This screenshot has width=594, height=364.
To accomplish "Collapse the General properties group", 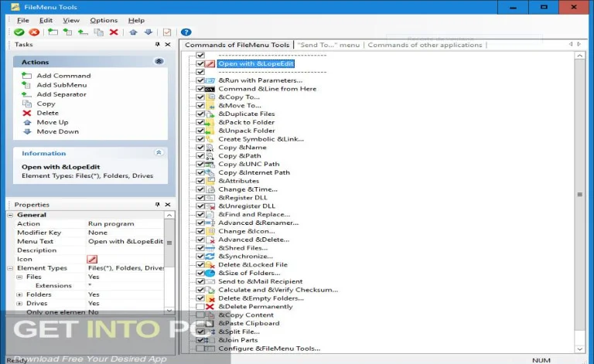I will point(10,215).
